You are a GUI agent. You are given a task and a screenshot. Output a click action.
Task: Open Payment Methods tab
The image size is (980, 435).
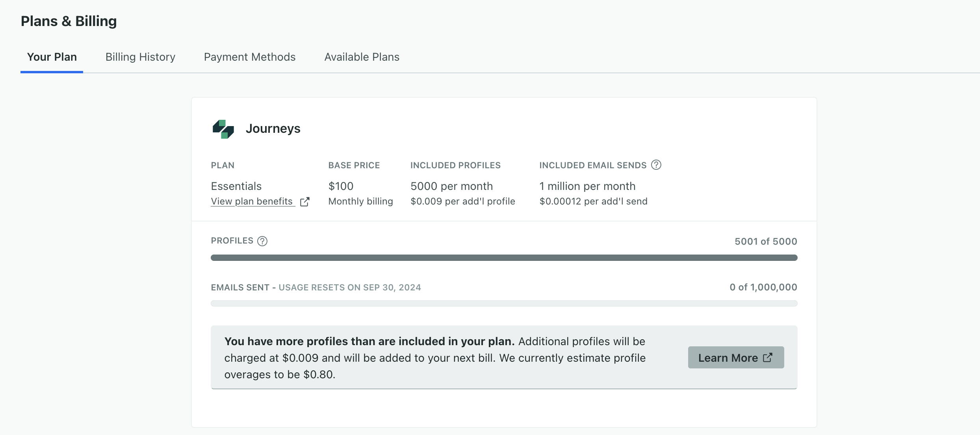point(249,56)
